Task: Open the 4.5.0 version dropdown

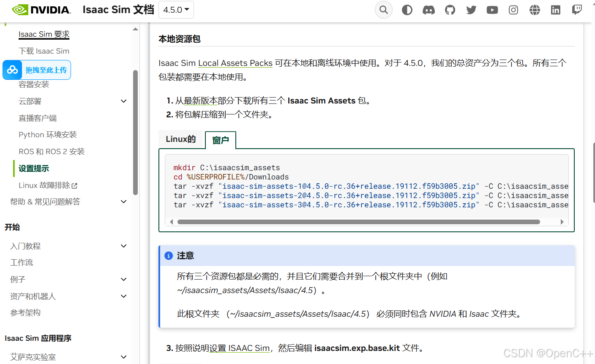Action: [x=176, y=10]
